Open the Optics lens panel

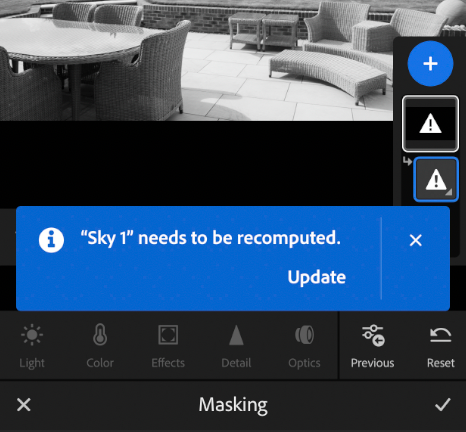coord(304,346)
